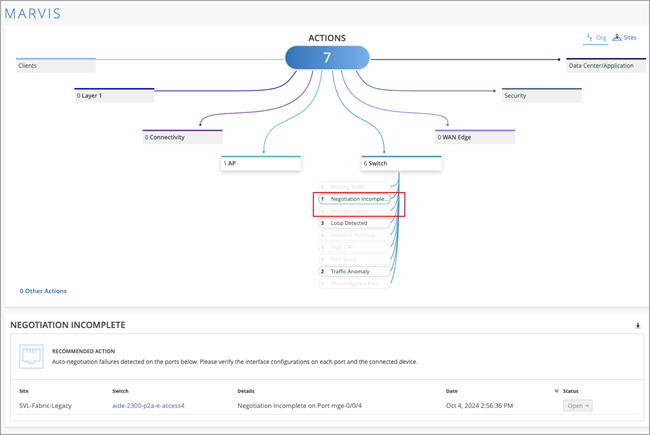The width and height of the screenshot is (650, 435).
Task: Click the central Actions bubble showing 7
Action: point(327,58)
